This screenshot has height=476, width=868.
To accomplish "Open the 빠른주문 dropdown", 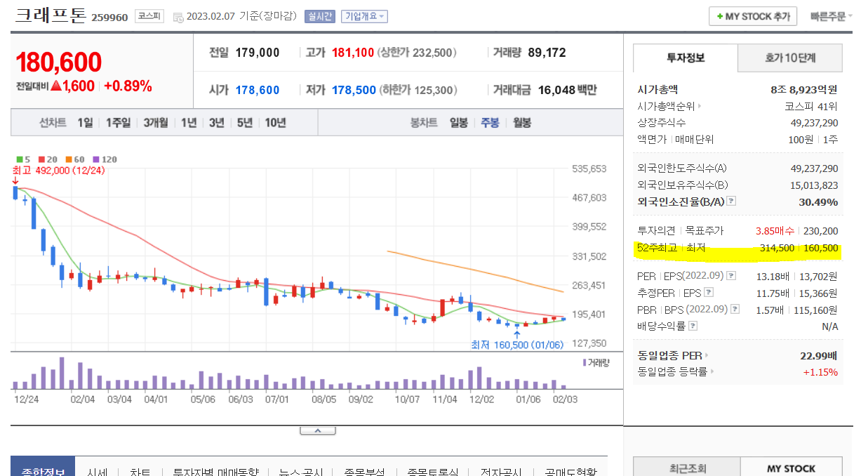I will tap(831, 16).
